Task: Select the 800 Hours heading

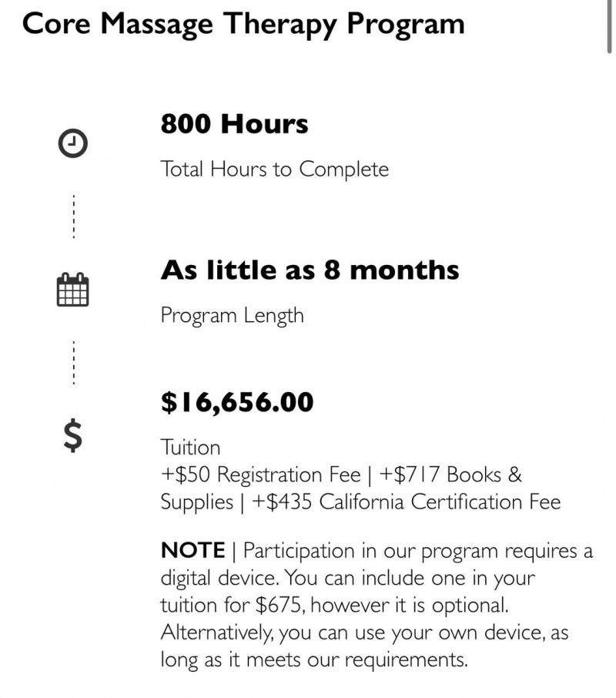Action: (x=234, y=124)
